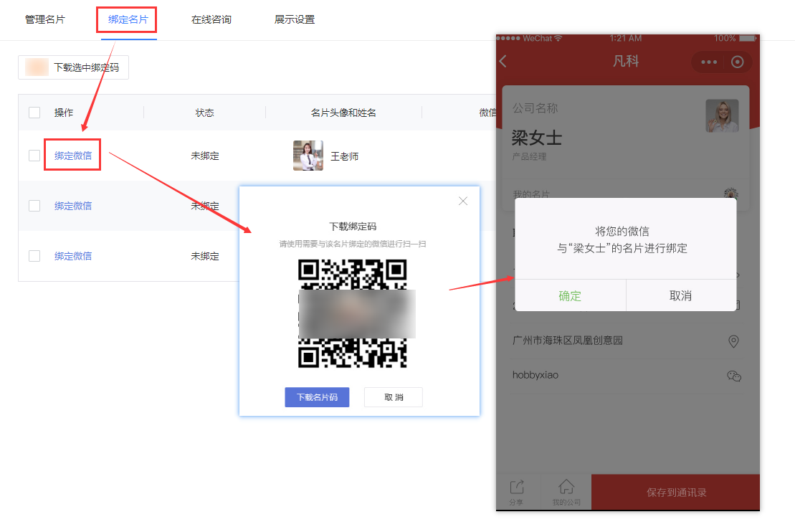Tap the WeChat icon beside hobbyxiao
The width and height of the screenshot is (795, 532).
[x=733, y=376]
